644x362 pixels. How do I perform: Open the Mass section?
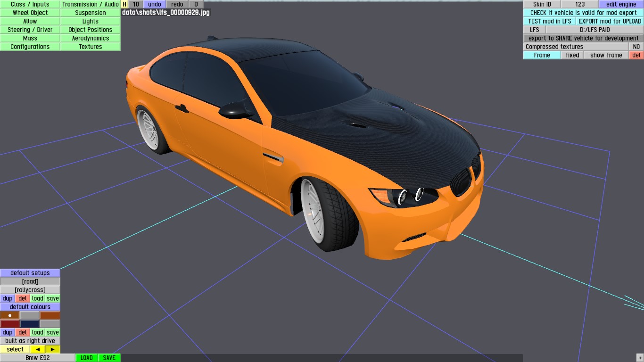(x=30, y=38)
